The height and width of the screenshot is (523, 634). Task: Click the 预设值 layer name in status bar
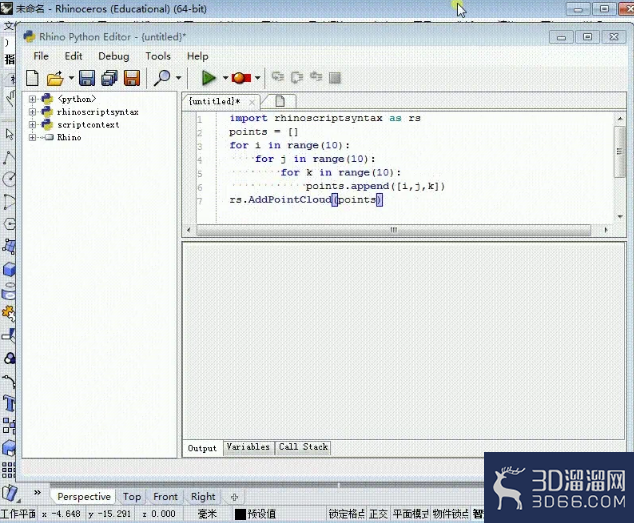pyautogui.click(x=262, y=514)
